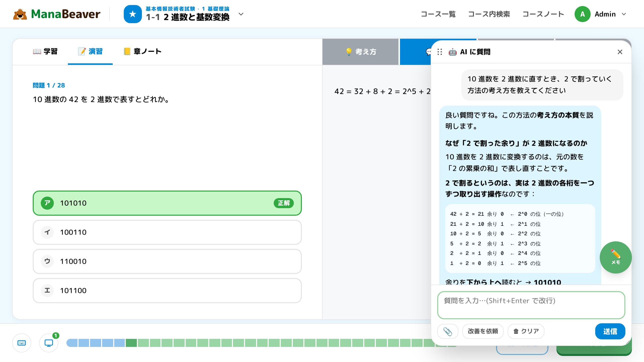Image resolution: width=644 pixels, height=362 pixels.
Task: Open the green メモ pencil button
Action: [616, 257]
